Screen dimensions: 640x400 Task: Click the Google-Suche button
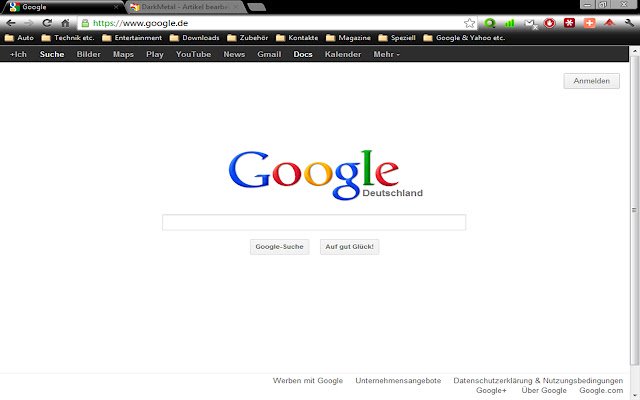280,247
